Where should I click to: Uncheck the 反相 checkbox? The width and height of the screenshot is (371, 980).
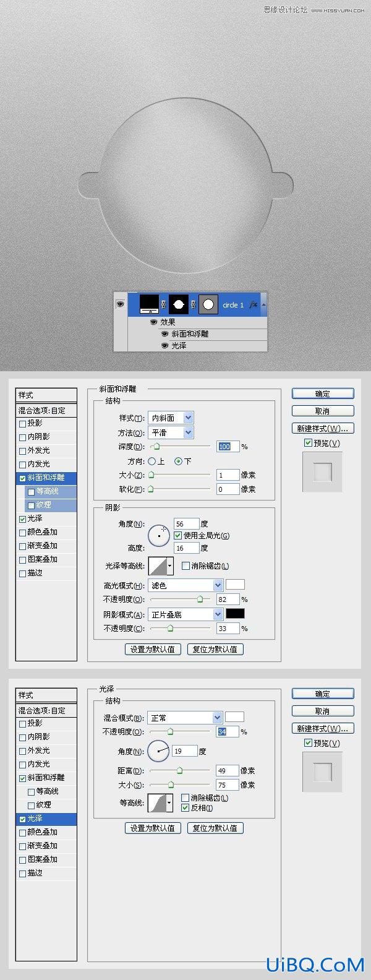pos(185,808)
